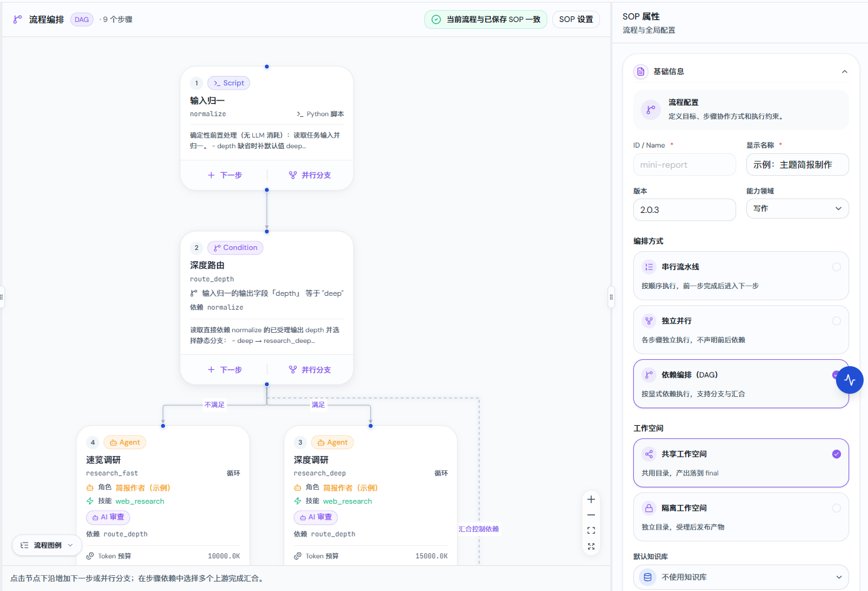868x591 pixels.
Task: Click the left panel collapse handle
Action: click(x=2, y=297)
